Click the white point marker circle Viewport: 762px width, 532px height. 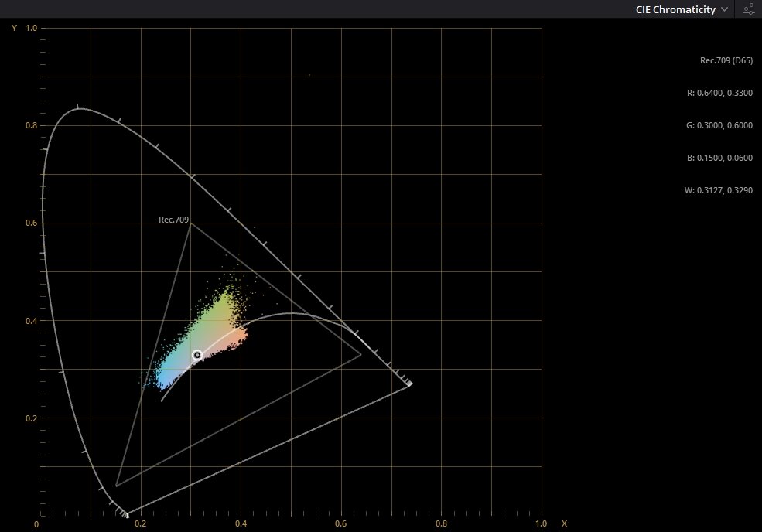196,355
